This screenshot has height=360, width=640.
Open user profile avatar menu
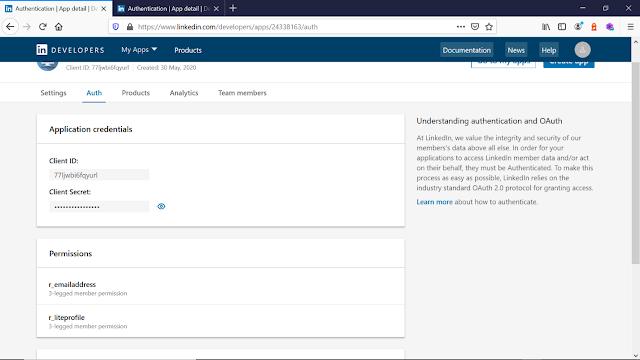582,50
